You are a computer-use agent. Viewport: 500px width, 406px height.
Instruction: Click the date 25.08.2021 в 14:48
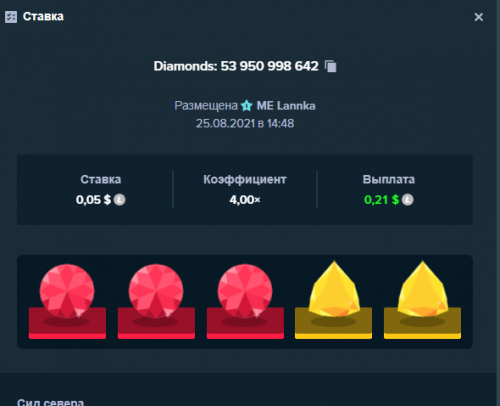[245, 124]
